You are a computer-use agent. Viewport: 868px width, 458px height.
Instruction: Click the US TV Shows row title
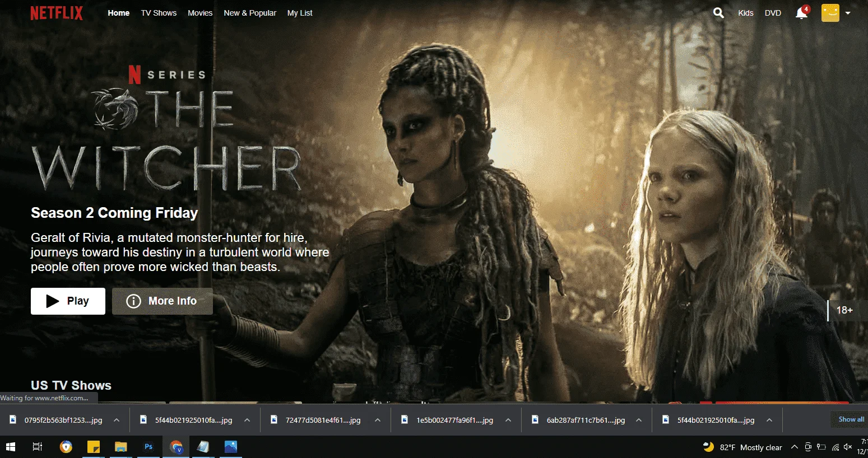pyautogui.click(x=71, y=385)
